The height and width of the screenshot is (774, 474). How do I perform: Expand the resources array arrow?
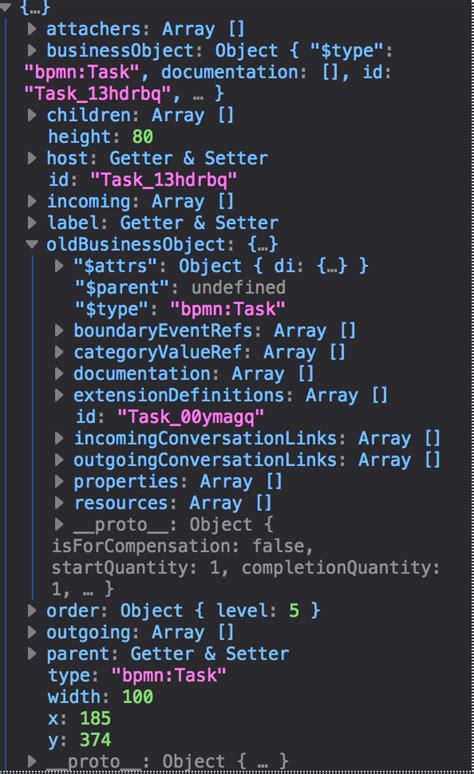pos(59,503)
